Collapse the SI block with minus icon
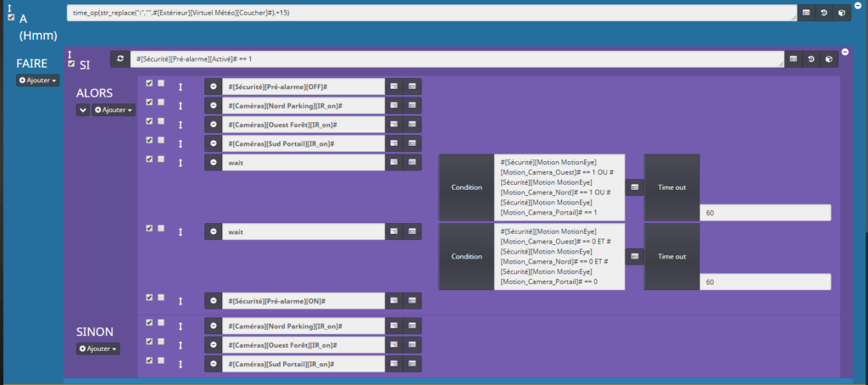Image resolution: width=868 pixels, height=385 pixels. pyautogui.click(x=845, y=52)
